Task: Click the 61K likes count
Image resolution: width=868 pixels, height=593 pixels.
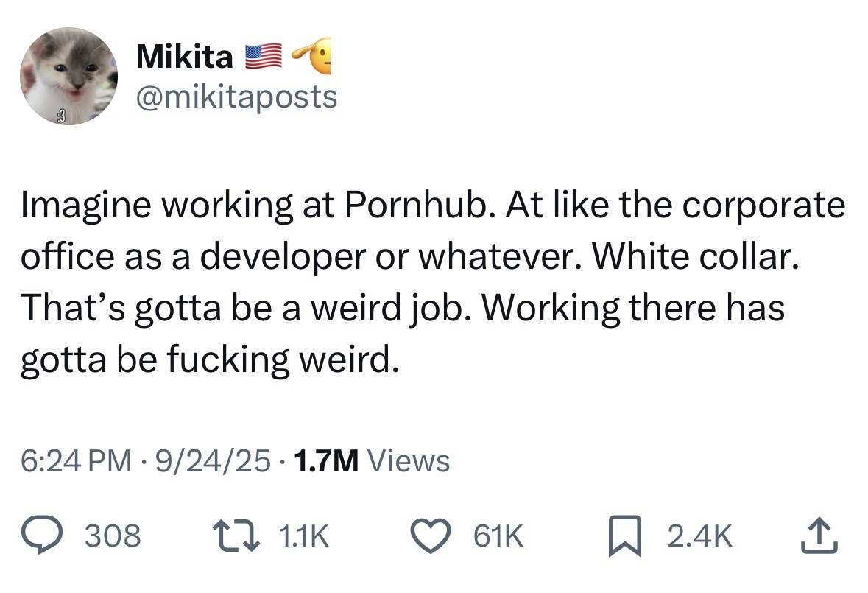Action: point(501,537)
